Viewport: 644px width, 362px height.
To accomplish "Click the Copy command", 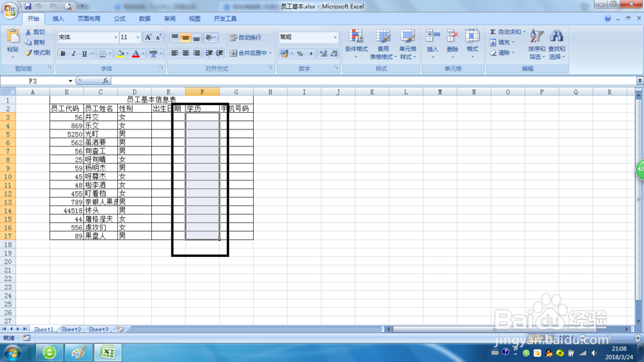I will click(35, 43).
